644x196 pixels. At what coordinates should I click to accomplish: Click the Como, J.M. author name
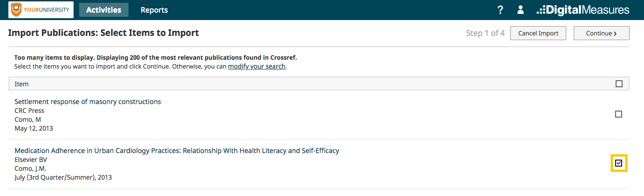tap(30, 168)
